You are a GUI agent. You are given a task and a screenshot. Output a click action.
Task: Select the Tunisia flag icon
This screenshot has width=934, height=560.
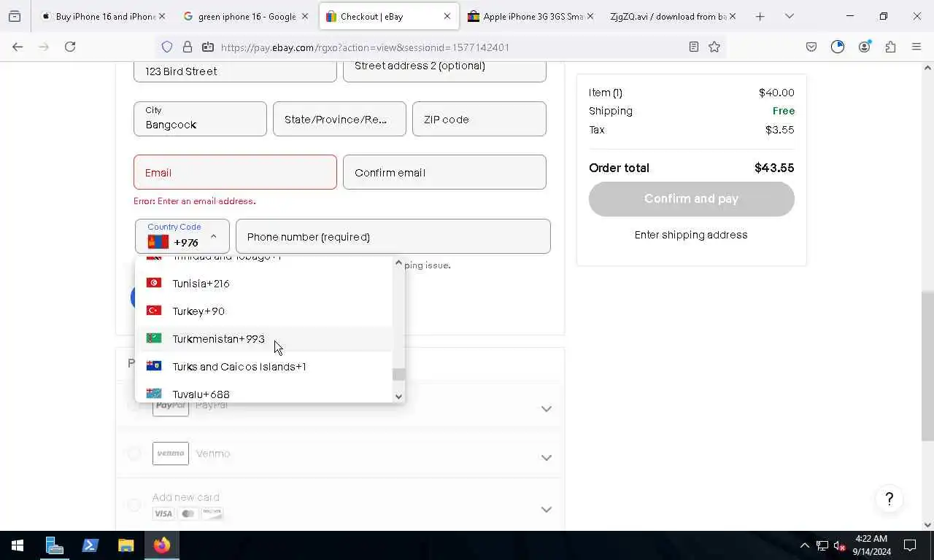click(154, 283)
